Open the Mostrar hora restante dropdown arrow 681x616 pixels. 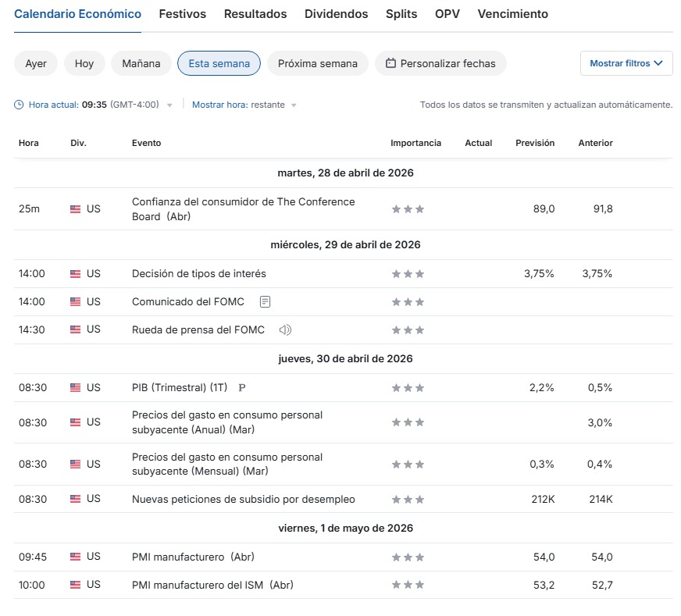(x=294, y=105)
